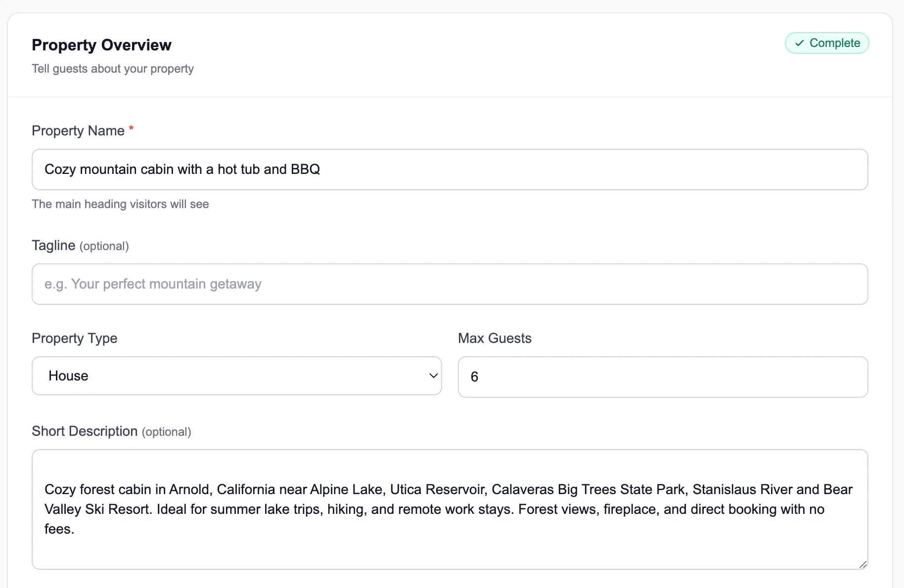Click inside the Short Description textarea
904x588 pixels.
pos(450,509)
